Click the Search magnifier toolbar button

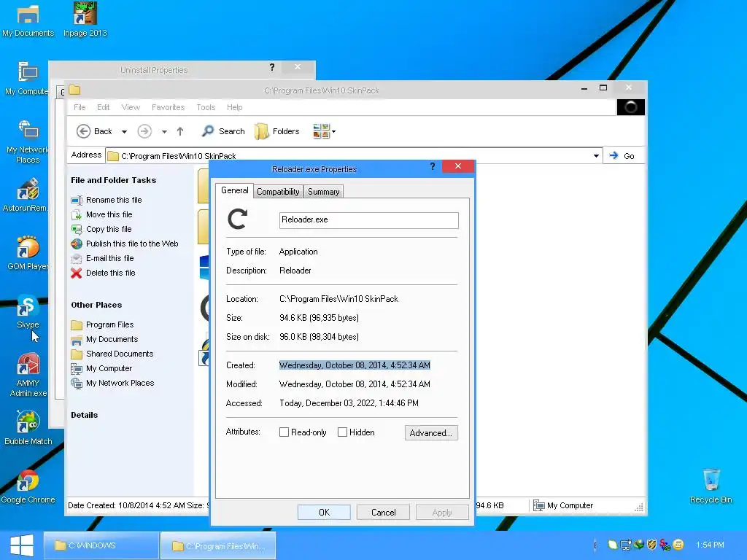[223, 131]
